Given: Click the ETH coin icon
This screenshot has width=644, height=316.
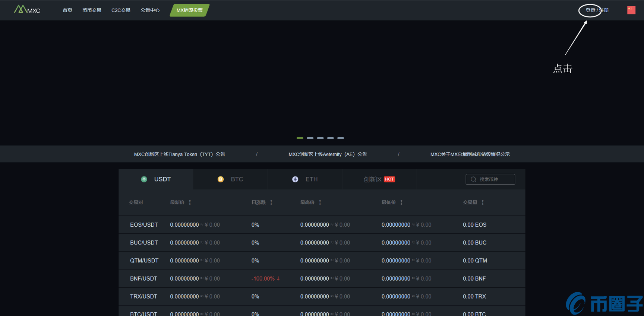Looking at the screenshot, I should pyautogui.click(x=295, y=179).
